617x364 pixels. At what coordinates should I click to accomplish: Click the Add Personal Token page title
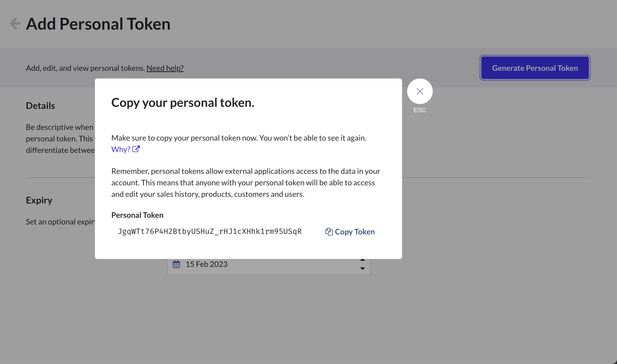pyautogui.click(x=98, y=24)
